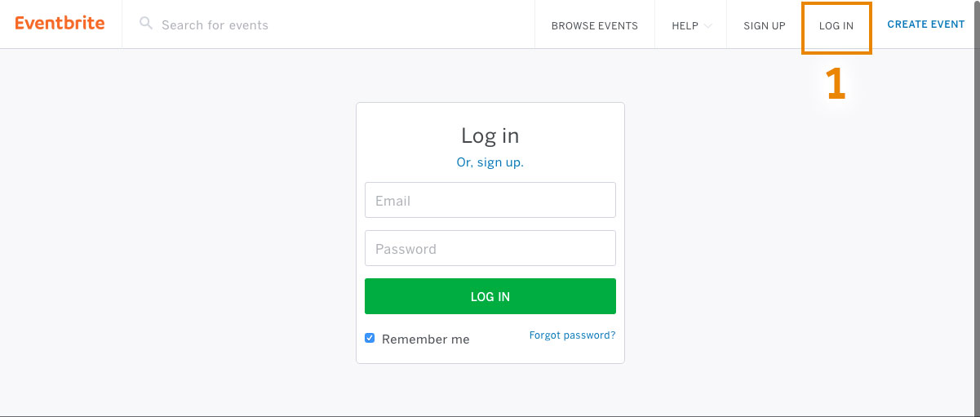
Task: Click into the Password input field
Action: [490, 248]
